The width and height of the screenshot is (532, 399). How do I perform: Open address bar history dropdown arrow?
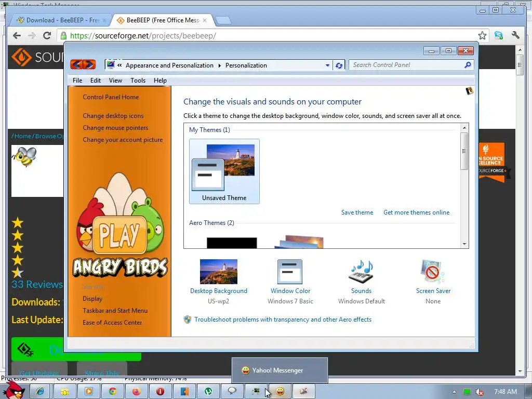click(x=327, y=65)
